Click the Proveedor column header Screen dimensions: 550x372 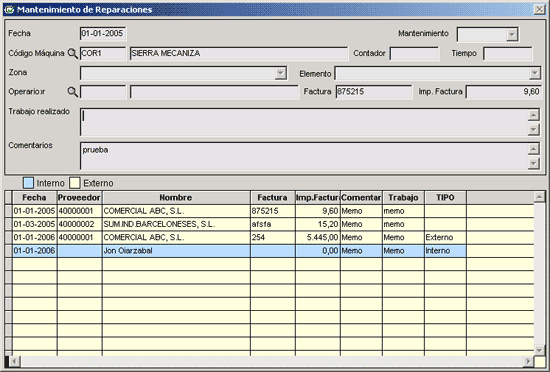[x=79, y=198]
